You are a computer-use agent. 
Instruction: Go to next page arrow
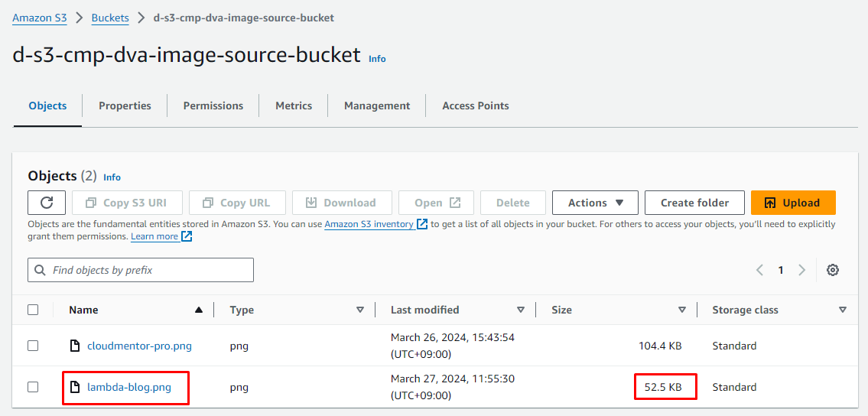click(801, 270)
